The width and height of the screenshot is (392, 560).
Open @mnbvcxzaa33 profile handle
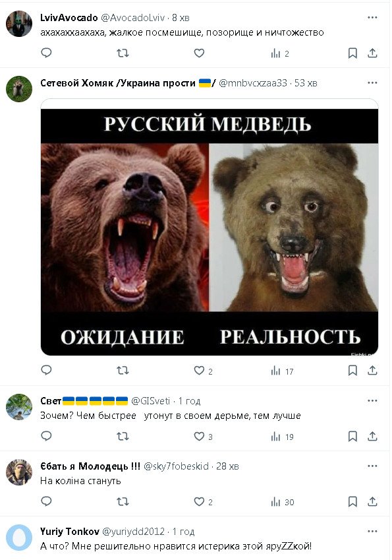tap(253, 83)
